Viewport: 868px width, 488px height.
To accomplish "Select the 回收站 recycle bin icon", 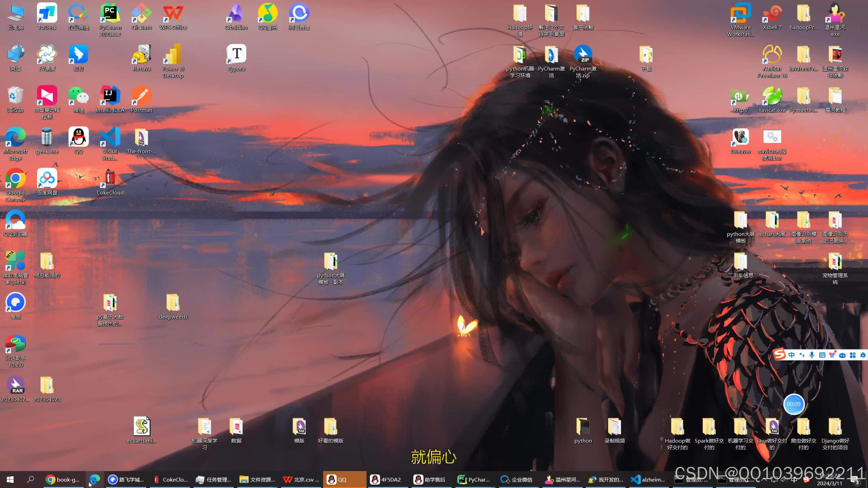I will pos(16,99).
